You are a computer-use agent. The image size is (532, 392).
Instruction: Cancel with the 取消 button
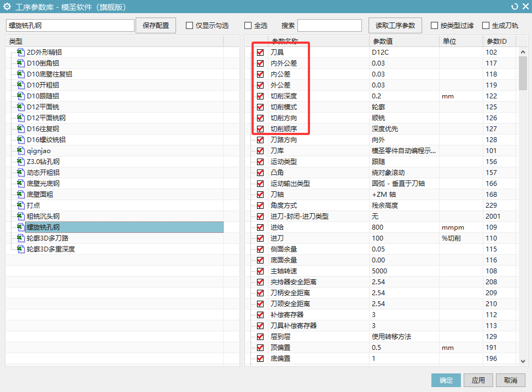pos(511,380)
